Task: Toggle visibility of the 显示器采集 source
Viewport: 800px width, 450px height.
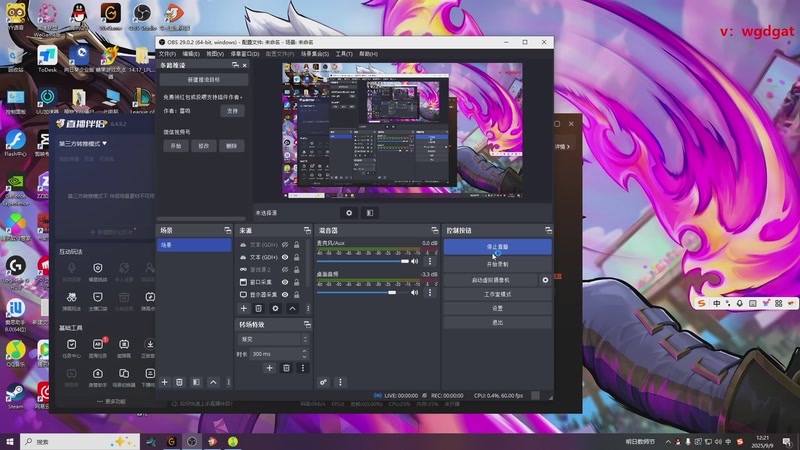Action: (x=285, y=294)
